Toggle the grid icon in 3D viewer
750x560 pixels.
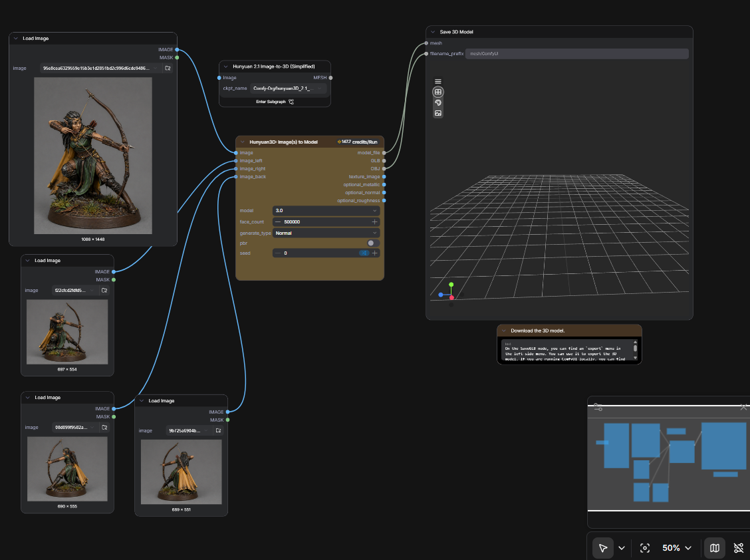pos(437,92)
